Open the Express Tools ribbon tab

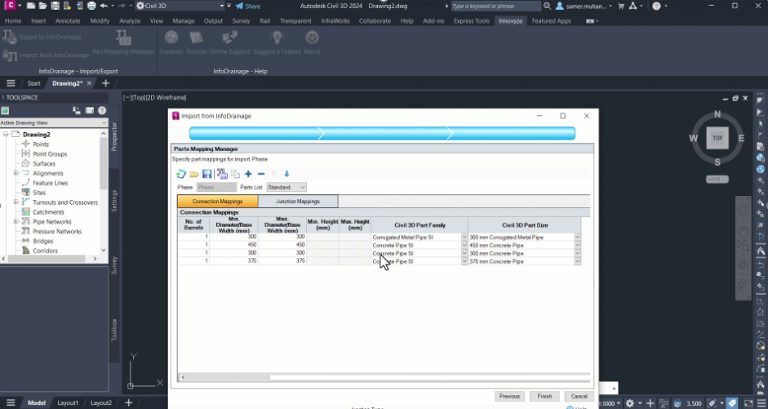click(472, 21)
